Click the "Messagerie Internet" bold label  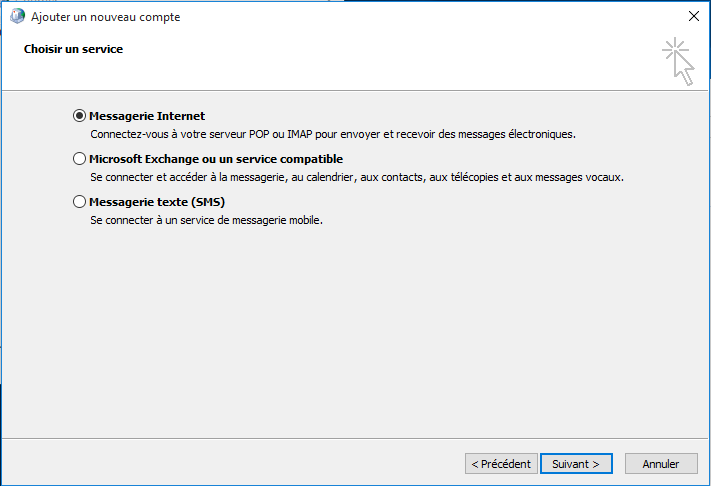[x=147, y=116]
